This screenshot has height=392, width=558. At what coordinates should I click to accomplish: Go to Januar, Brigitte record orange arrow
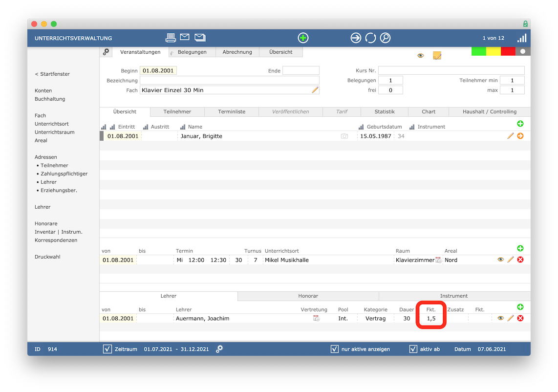point(520,136)
